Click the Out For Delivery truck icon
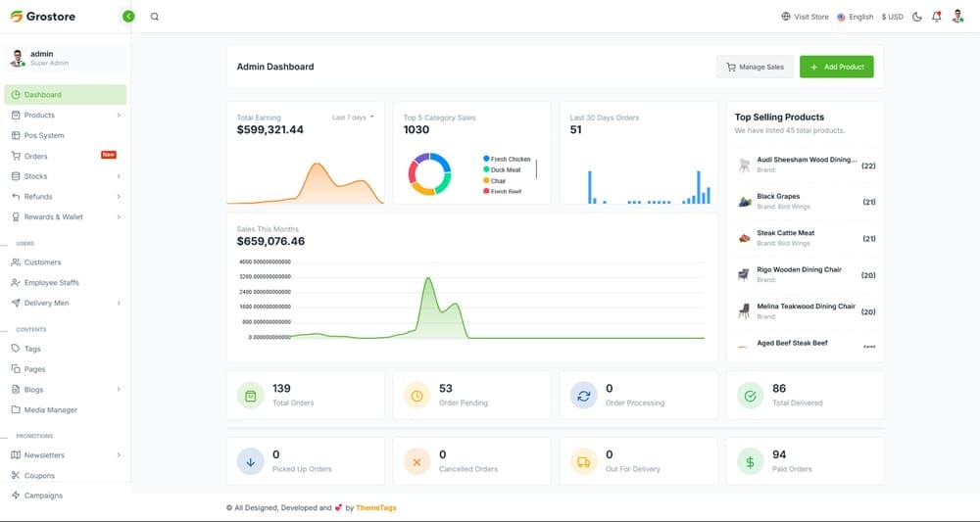This screenshot has width=980, height=522. tap(584, 461)
